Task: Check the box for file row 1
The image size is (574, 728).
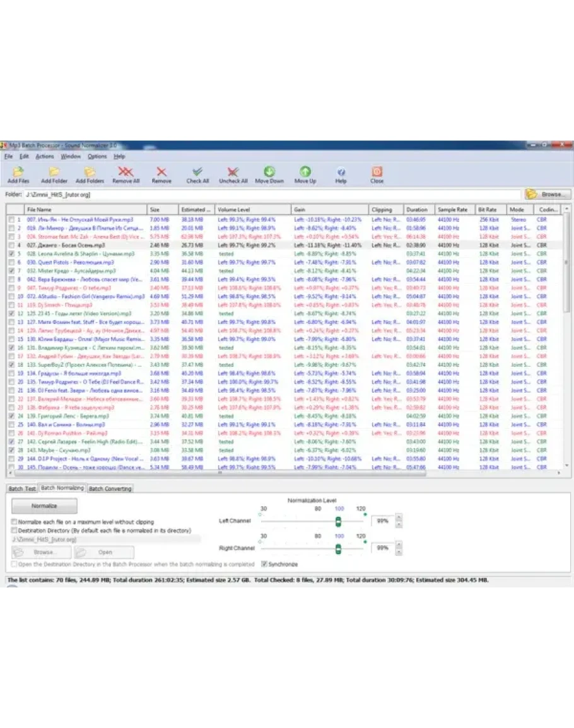Action: 11,219
